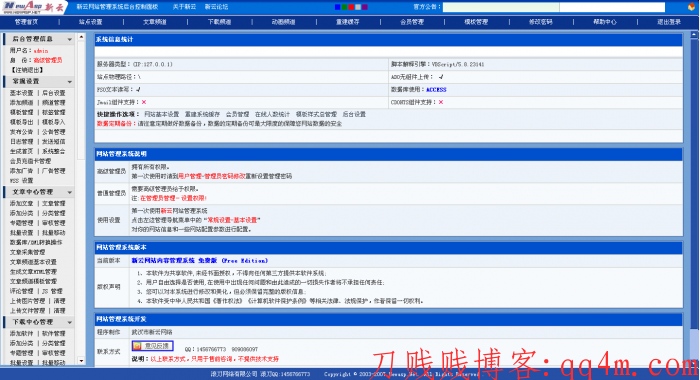
Task: Open 添加频道 in the sidebar
Action: pyautogui.click(x=21, y=103)
